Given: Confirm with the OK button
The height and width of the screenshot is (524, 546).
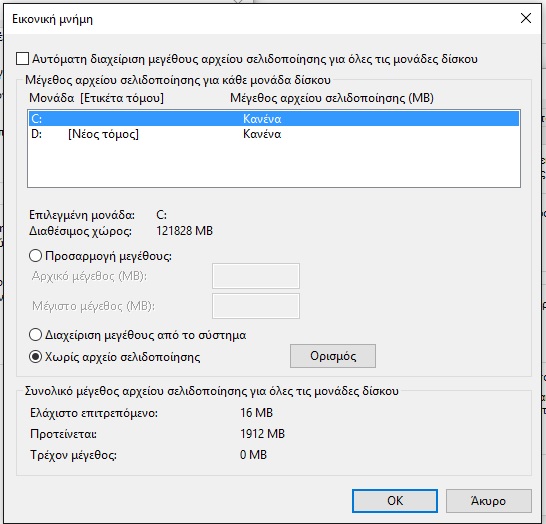Looking at the screenshot, I should click(x=395, y=501).
